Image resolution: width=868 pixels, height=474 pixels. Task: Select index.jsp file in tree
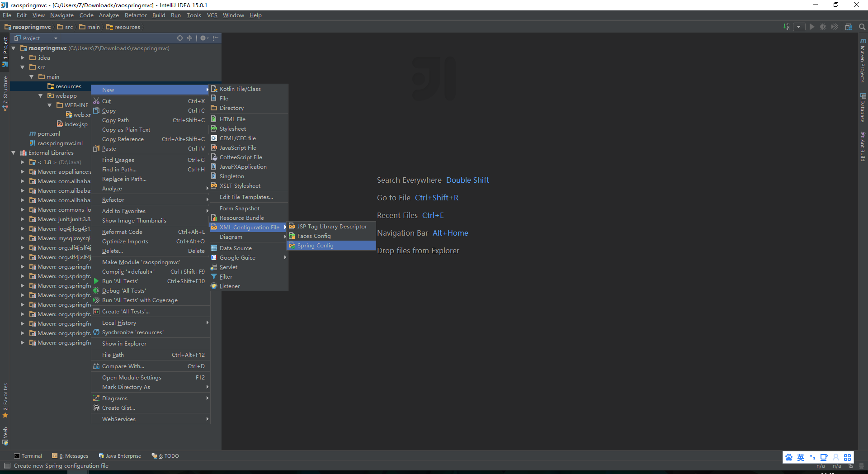72,124
